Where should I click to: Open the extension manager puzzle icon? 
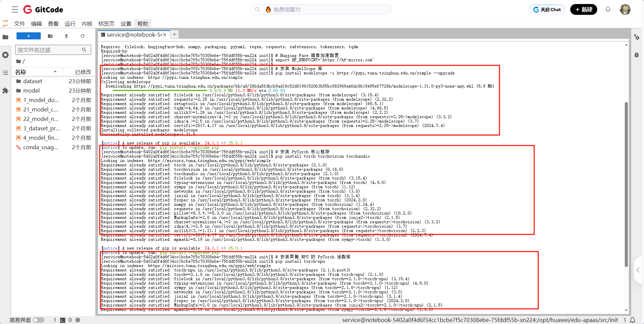tap(5, 91)
